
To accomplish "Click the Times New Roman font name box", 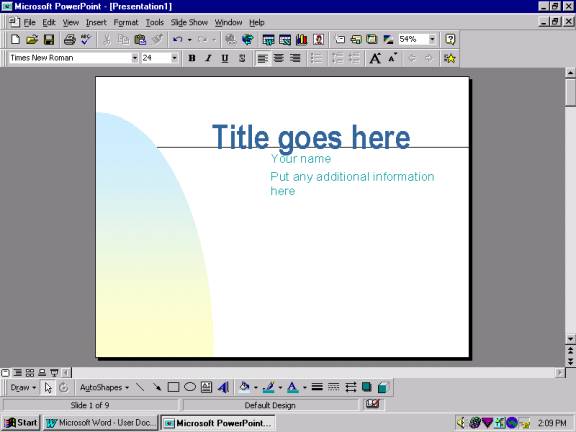I will pyautogui.click(x=70, y=58).
